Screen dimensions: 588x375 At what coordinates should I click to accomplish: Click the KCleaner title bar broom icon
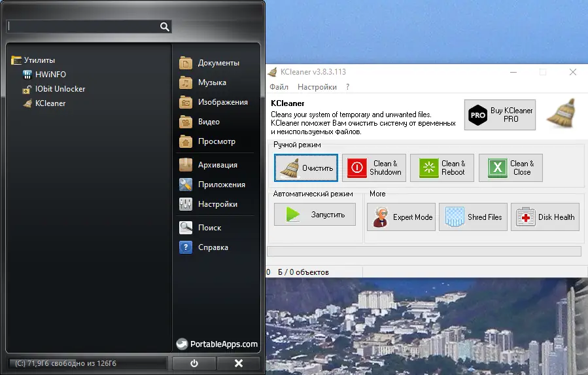pos(273,72)
